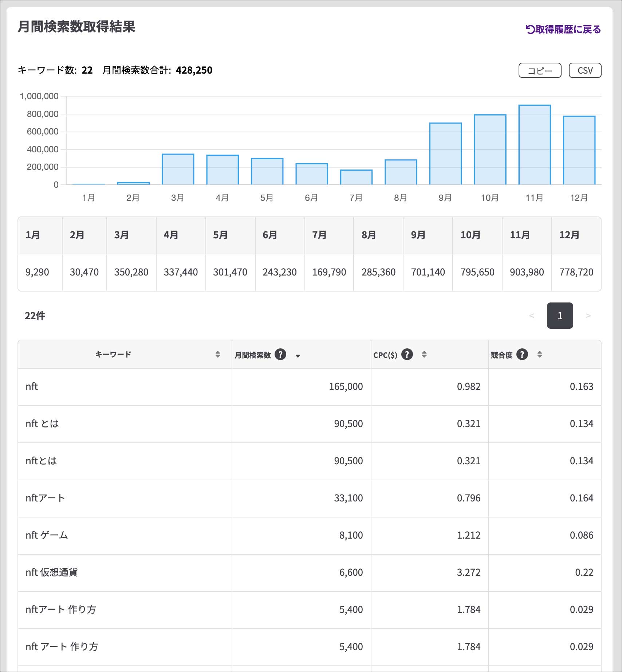Viewport: 622px width, 672px height.
Task: Click the 11月 bar in chart
Action: pyautogui.click(x=534, y=145)
